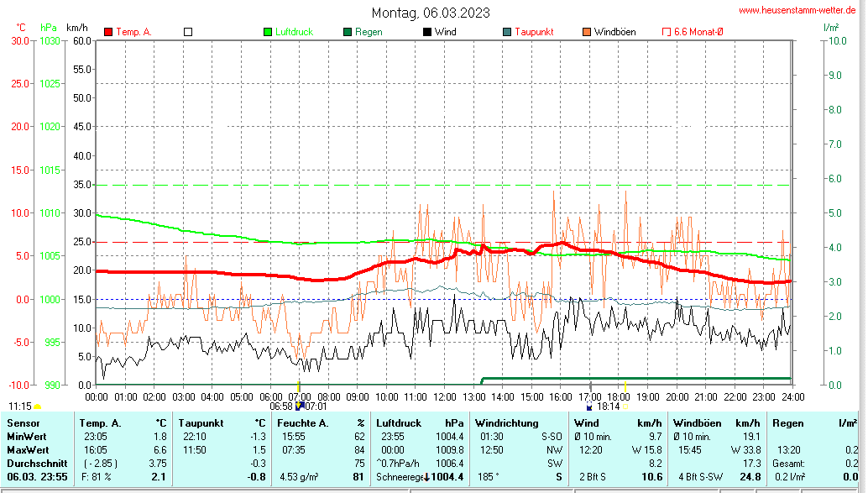Viewport: 868px width, 493px height.
Task: Click the 6.6 Monat-Ø legend marker
Action: [x=667, y=32]
